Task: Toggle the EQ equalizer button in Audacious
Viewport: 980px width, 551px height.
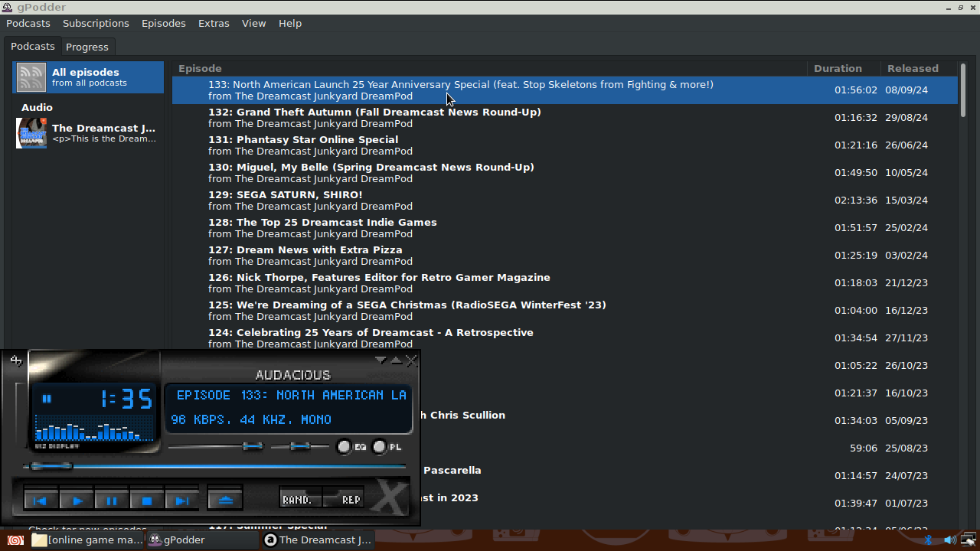Action: pyautogui.click(x=352, y=447)
